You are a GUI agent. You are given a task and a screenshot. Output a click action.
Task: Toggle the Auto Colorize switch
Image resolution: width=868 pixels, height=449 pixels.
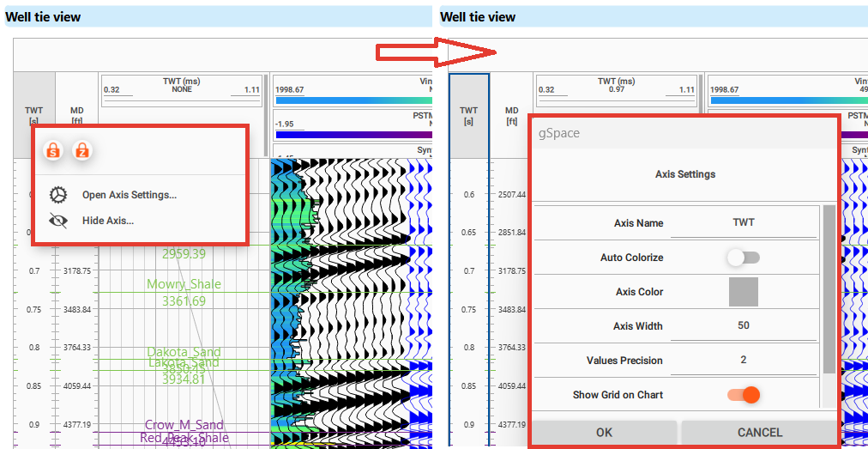(x=744, y=258)
